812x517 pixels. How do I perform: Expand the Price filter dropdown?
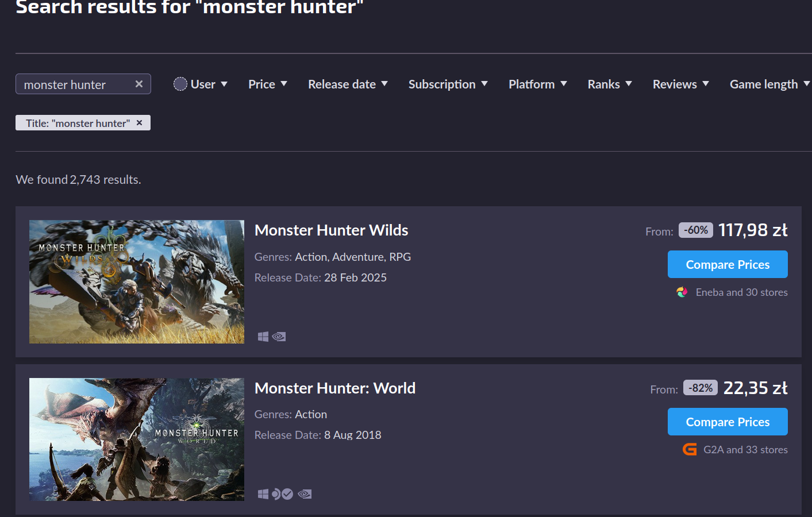coord(268,84)
